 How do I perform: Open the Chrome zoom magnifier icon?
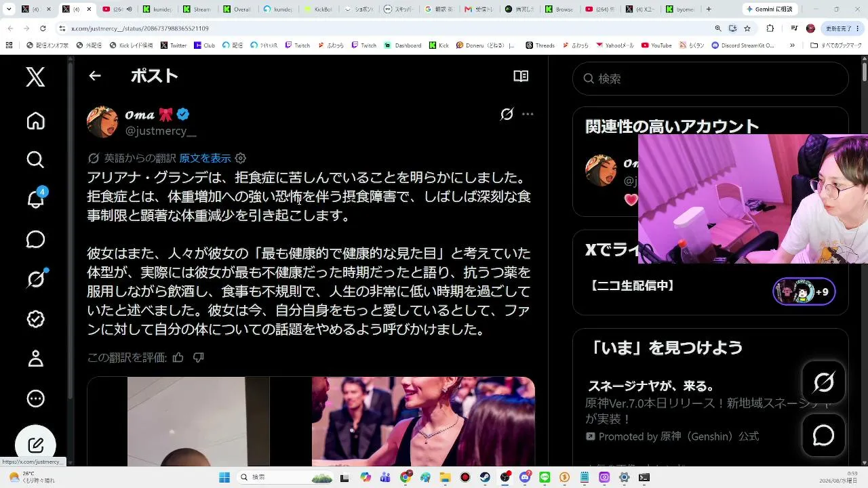pos(718,28)
